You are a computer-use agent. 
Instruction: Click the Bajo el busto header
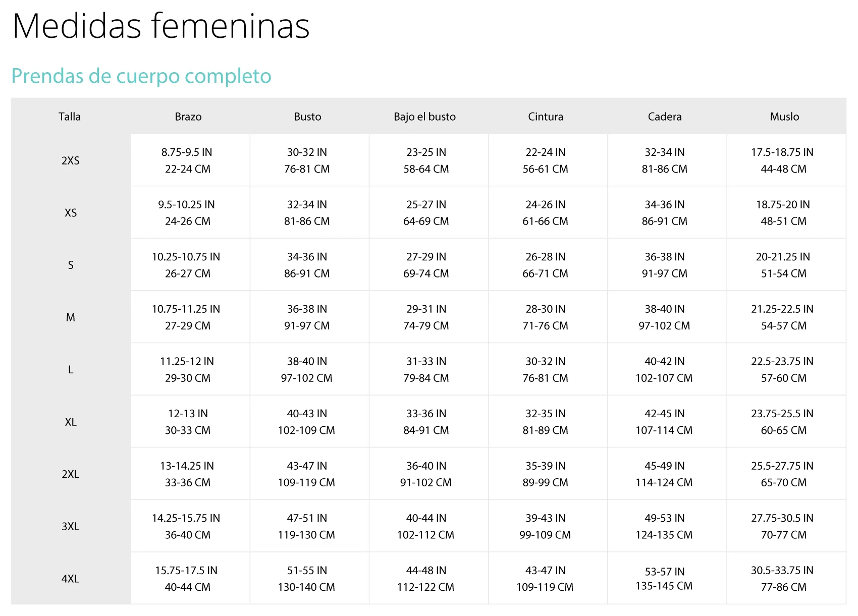point(424,117)
